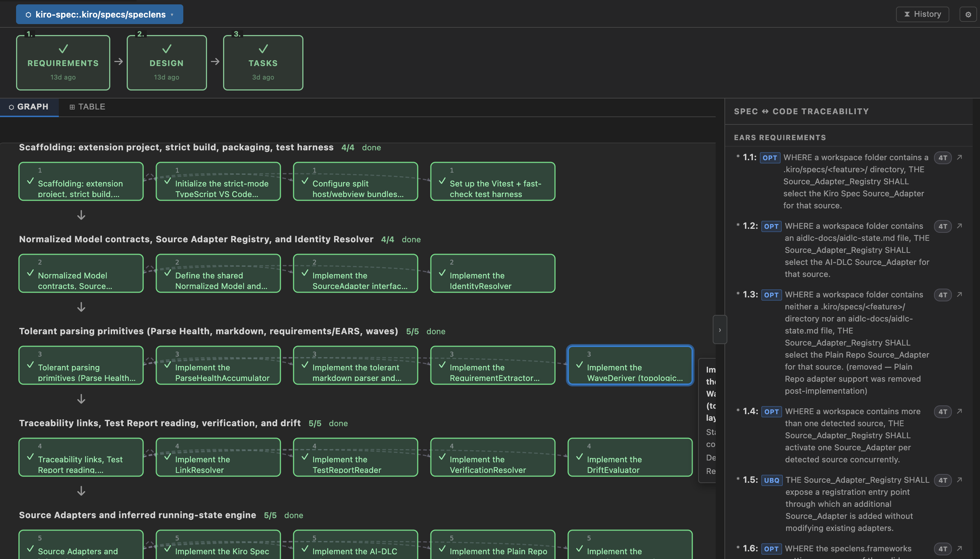
Task: Select Configure split host/webview bundles node
Action: (x=355, y=182)
